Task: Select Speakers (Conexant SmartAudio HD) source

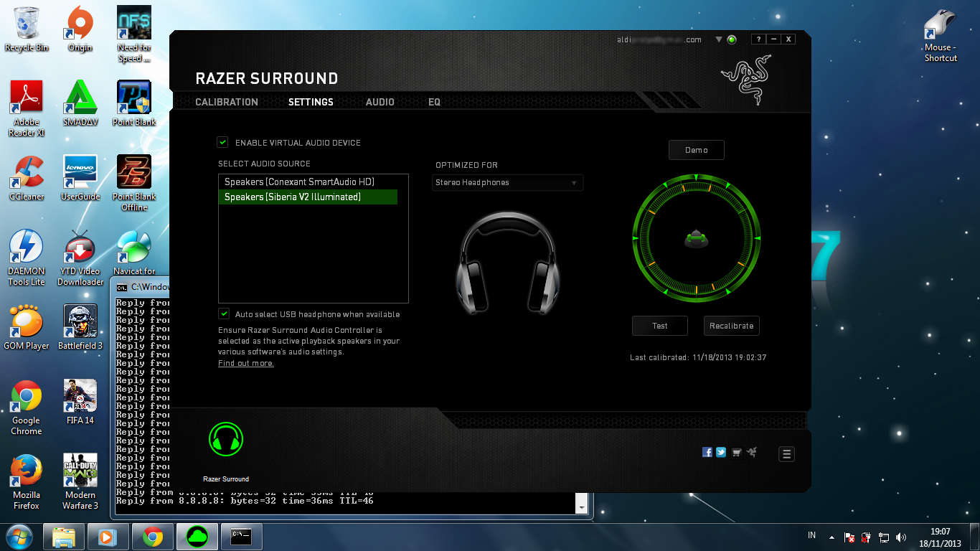Action: tap(308, 182)
